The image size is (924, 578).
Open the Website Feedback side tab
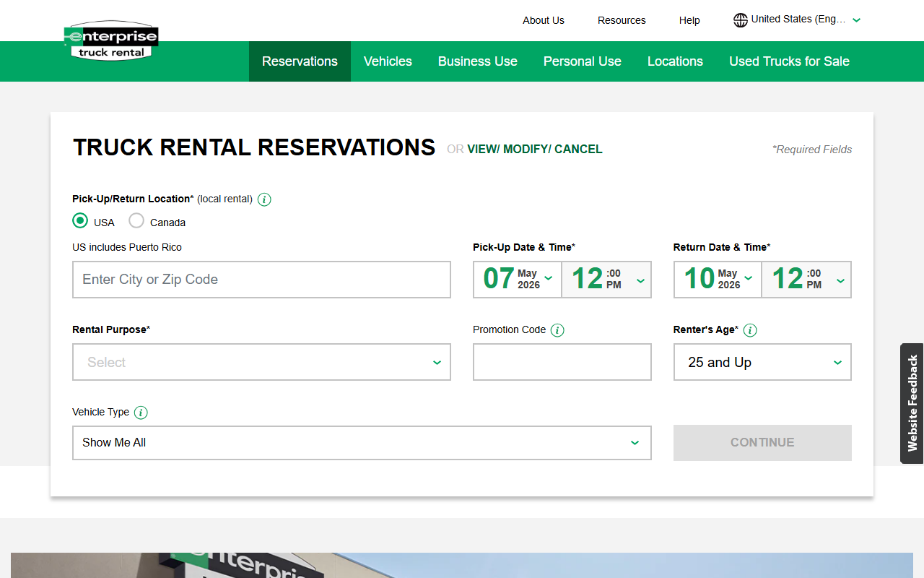click(912, 403)
